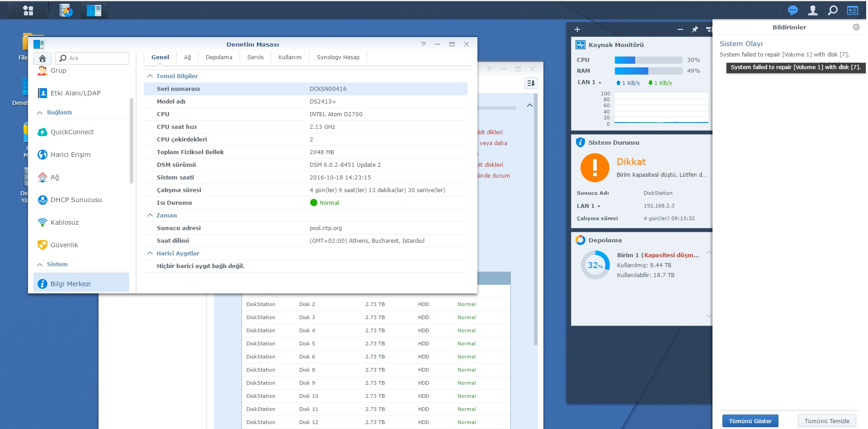Click the Tümünü Temizle button
Viewport: 868px width, 429px height.
(826, 421)
